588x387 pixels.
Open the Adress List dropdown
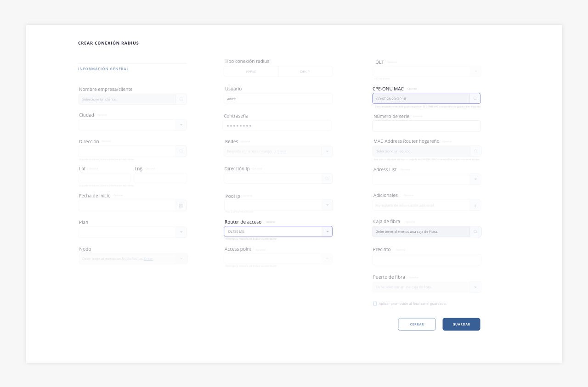pyautogui.click(x=475, y=179)
